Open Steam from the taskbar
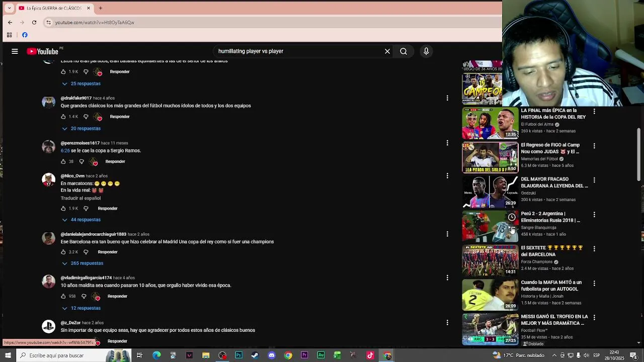 255,355
